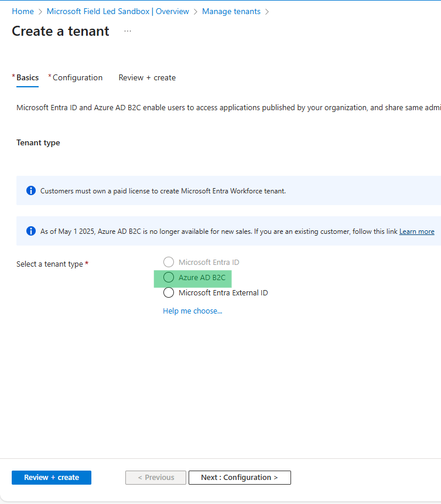Click info icon beside Azure AD B2C notice

pyautogui.click(x=31, y=231)
